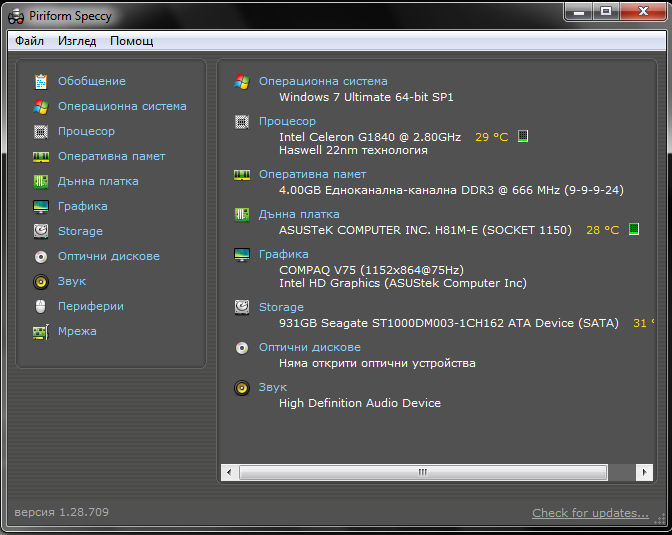The image size is (672, 535).
Task: Click the Windows flag icon in sidebar
Action: [x=41, y=106]
